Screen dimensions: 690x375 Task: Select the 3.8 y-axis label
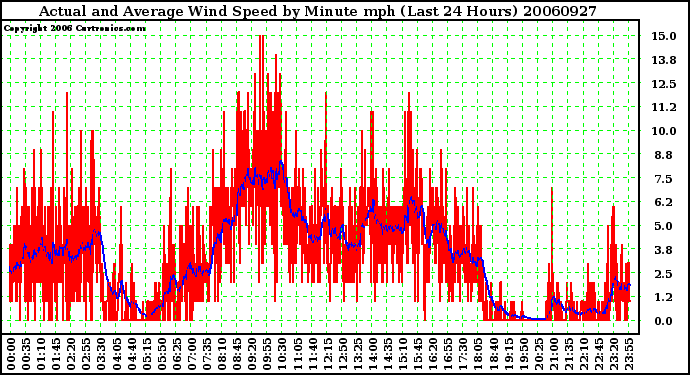click(664, 250)
